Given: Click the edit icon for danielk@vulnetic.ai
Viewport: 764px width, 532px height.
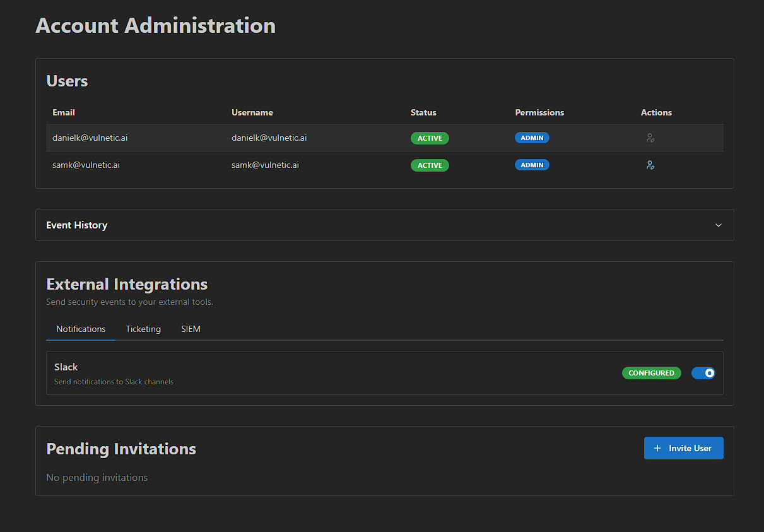Looking at the screenshot, I should pyautogui.click(x=650, y=138).
